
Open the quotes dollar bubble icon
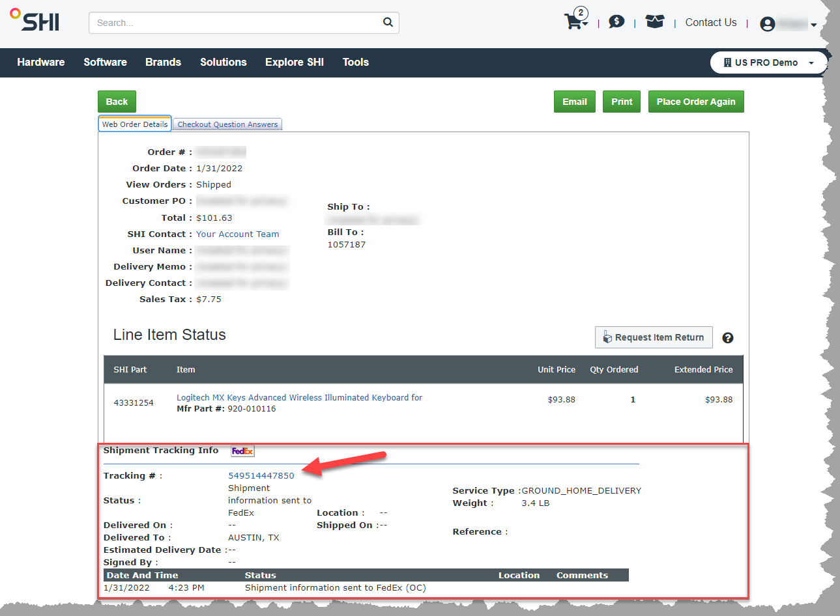616,21
